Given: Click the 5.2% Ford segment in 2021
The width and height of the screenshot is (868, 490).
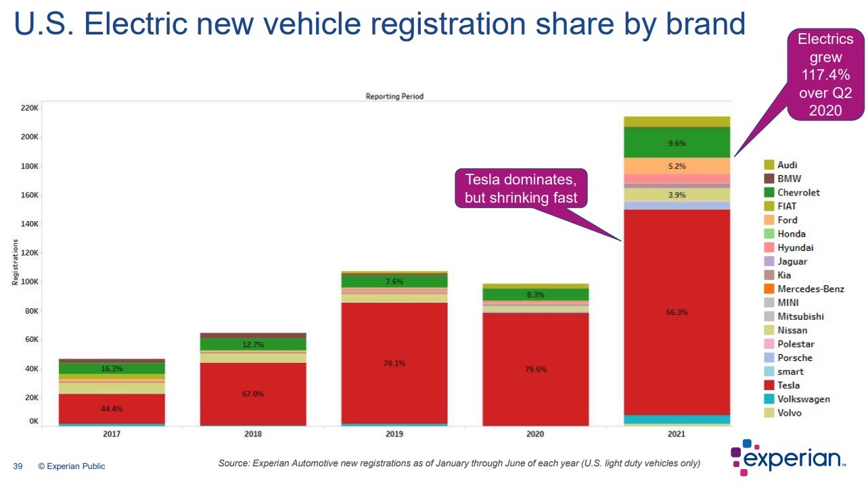Looking at the screenshot, I should 677,166.
